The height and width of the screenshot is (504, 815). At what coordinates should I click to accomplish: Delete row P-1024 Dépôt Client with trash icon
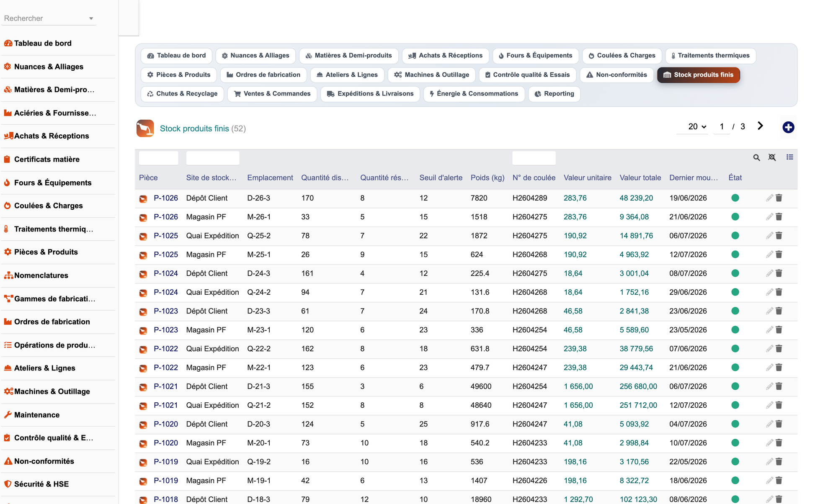[x=779, y=273]
